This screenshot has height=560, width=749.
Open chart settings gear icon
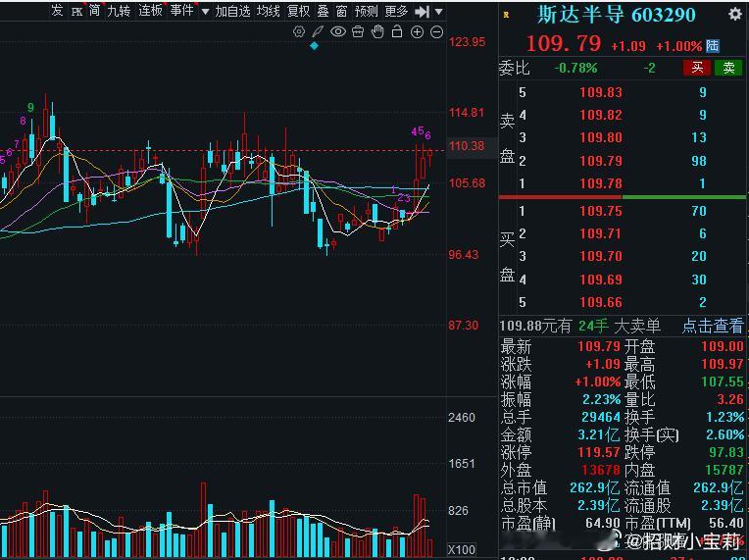299,32
